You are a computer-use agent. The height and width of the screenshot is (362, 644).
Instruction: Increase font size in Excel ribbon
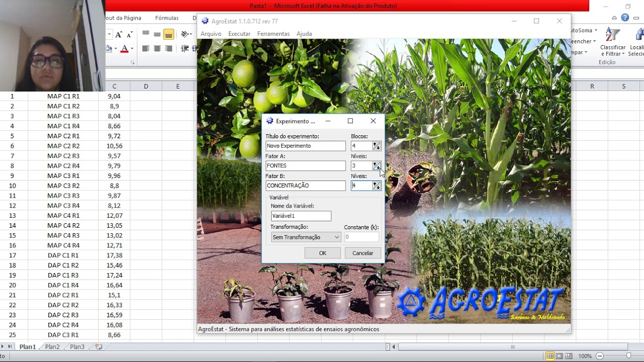pyautogui.click(x=118, y=34)
